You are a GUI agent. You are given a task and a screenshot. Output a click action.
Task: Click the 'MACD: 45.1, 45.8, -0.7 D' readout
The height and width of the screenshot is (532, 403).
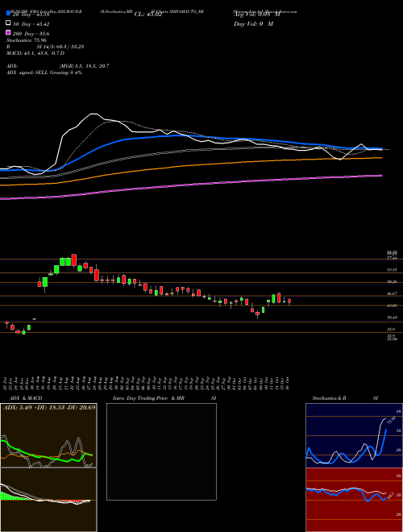click(x=35, y=53)
